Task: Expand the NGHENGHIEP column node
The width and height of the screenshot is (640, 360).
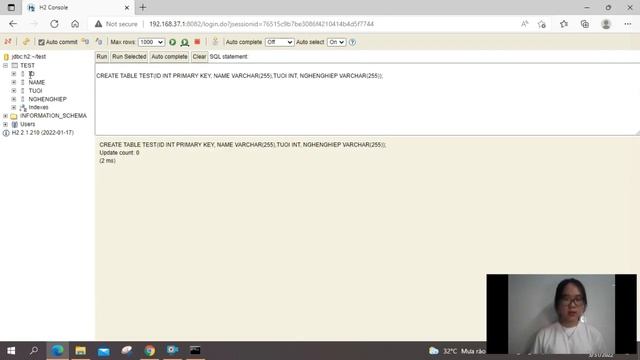Action: tap(14, 99)
